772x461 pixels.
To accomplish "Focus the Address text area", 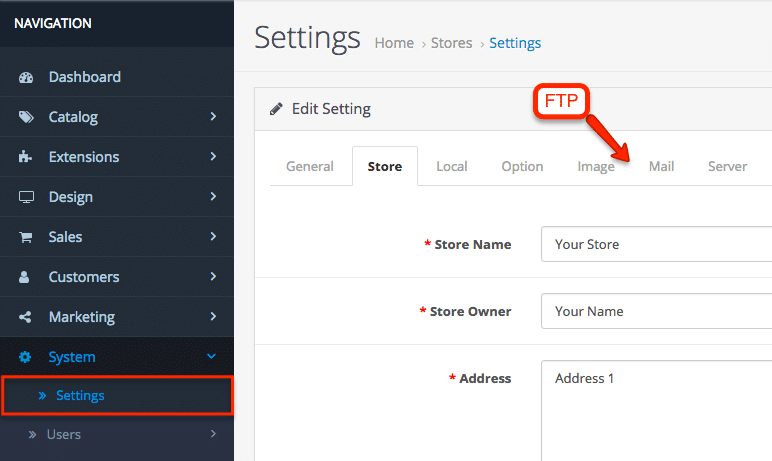I will [x=656, y=411].
